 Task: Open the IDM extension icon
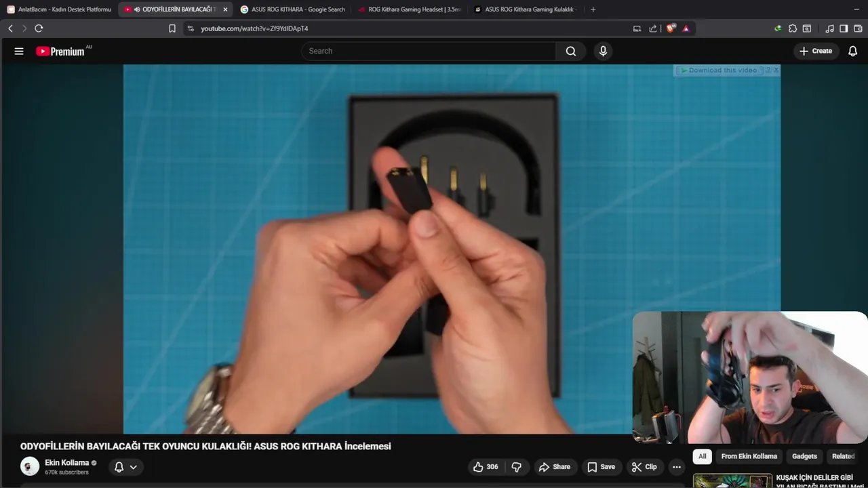[x=778, y=28]
